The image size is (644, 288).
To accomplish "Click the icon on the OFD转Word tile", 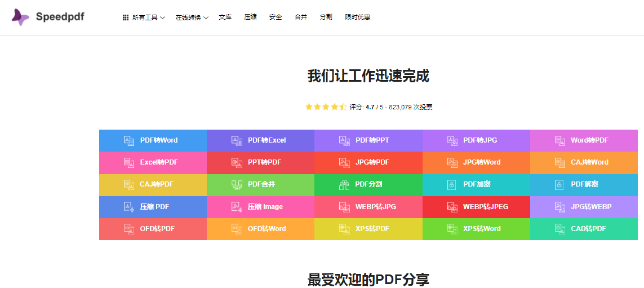I will click(x=237, y=229).
